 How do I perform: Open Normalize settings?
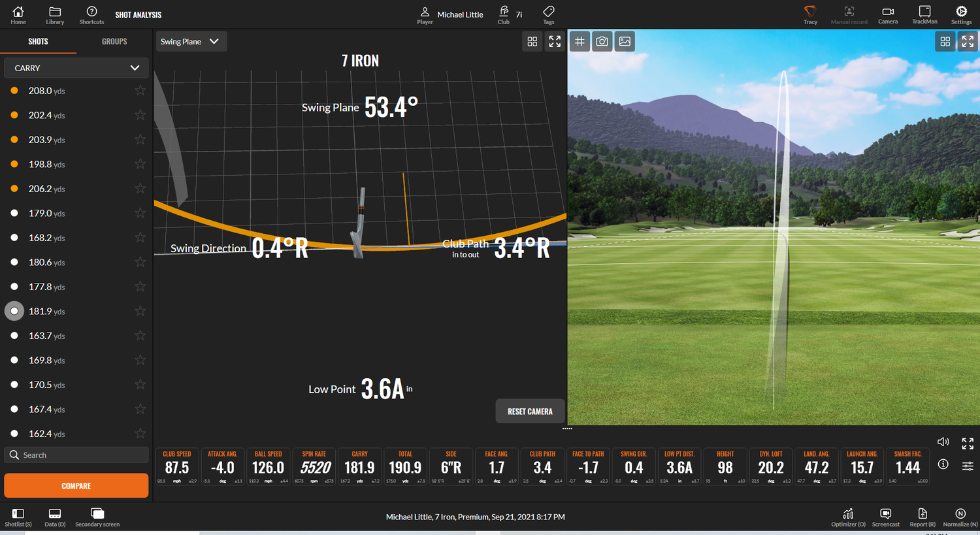(960, 517)
